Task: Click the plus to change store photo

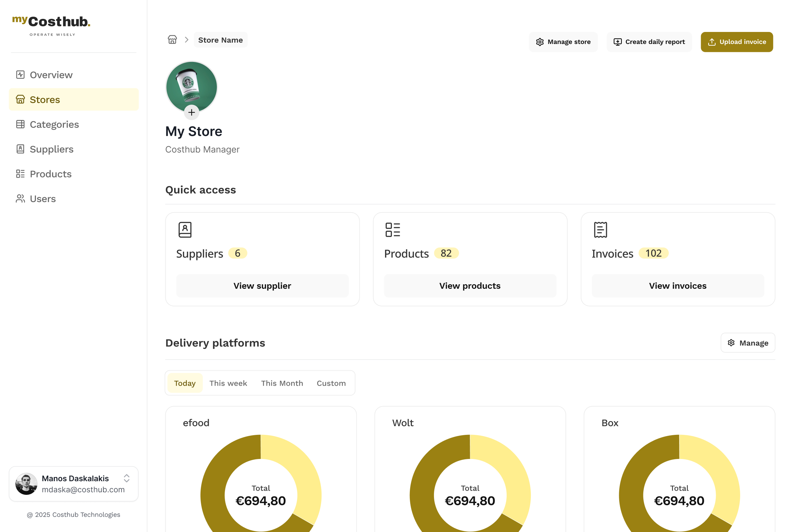Action: click(x=191, y=112)
